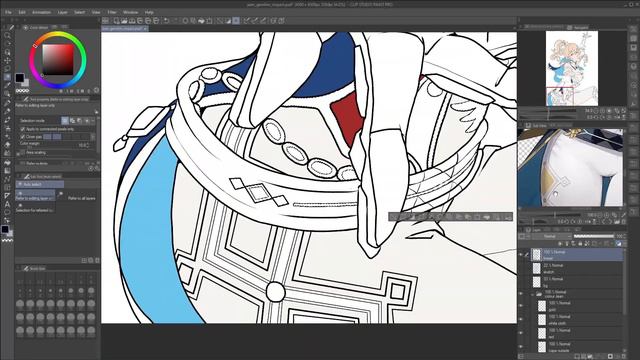Hide the gold layer via eye icon

tap(521, 306)
